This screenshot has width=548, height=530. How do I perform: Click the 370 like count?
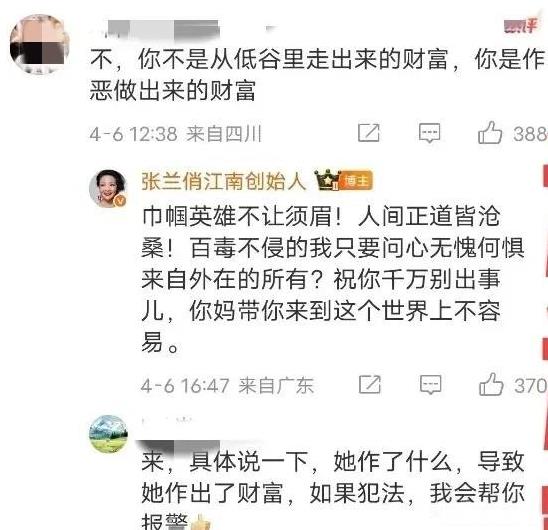click(x=531, y=385)
